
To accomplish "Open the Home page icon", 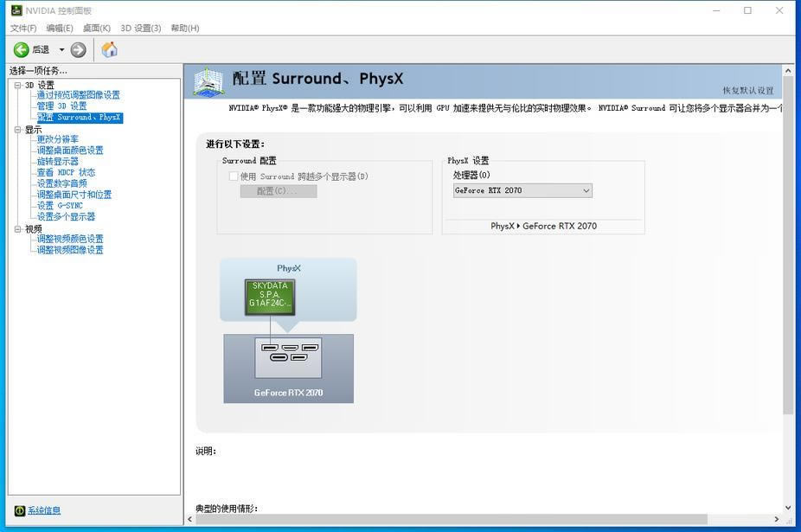I will 109,49.
